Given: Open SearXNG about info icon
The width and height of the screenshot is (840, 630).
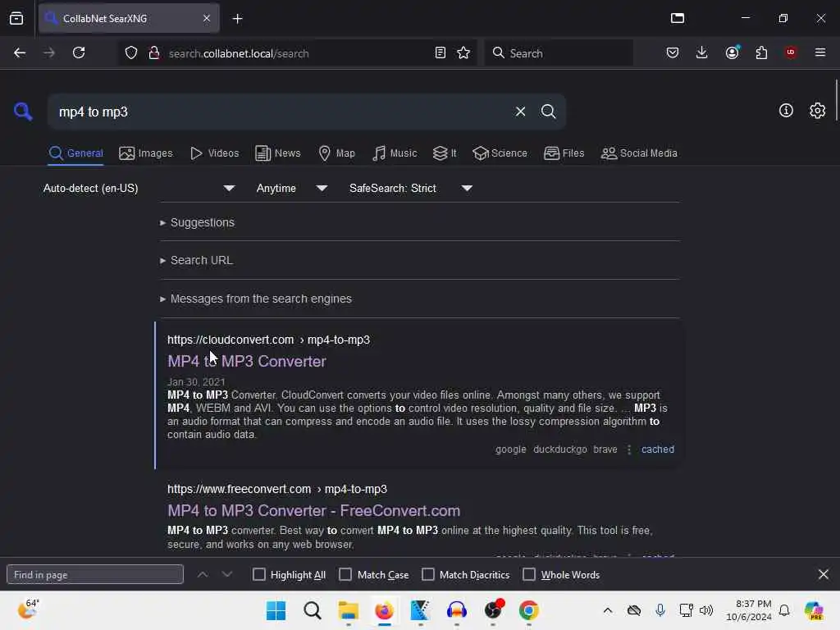Looking at the screenshot, I should (786, 111).
